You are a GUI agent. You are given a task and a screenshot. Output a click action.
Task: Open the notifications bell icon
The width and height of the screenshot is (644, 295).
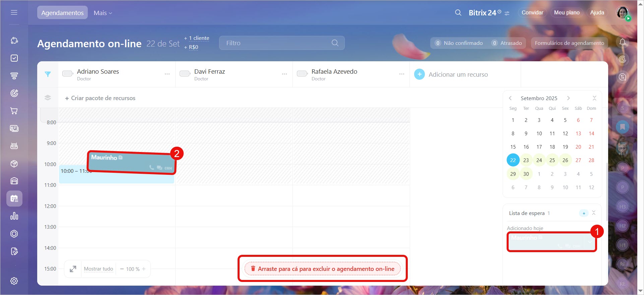click(x=622, y=42)
